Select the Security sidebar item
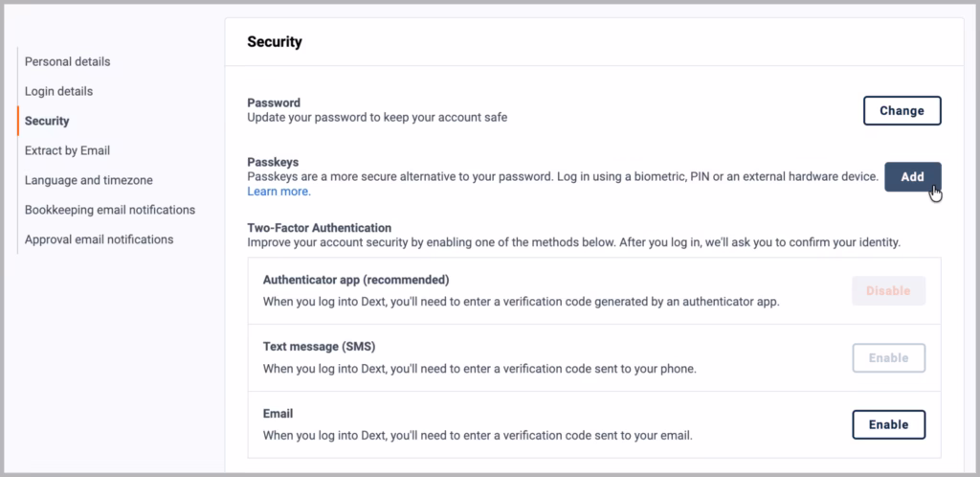 (47, 121)
